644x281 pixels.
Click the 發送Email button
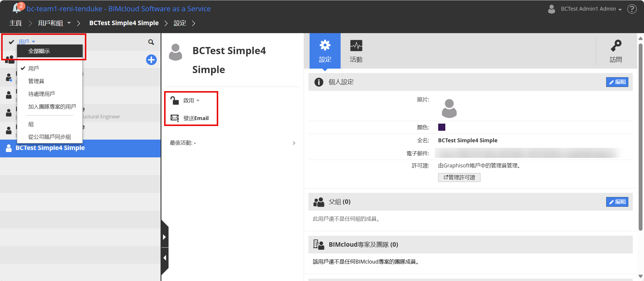click(x=196, y=118)
